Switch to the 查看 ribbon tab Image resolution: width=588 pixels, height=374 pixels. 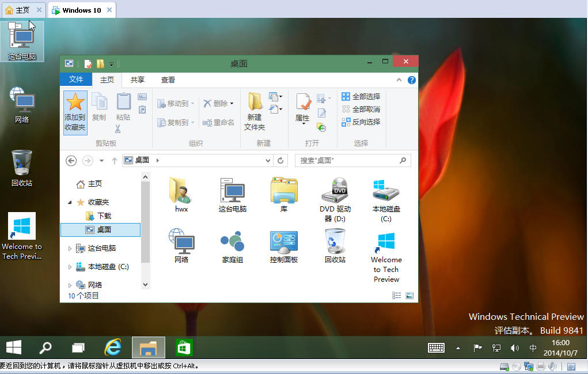pos(168,80)
